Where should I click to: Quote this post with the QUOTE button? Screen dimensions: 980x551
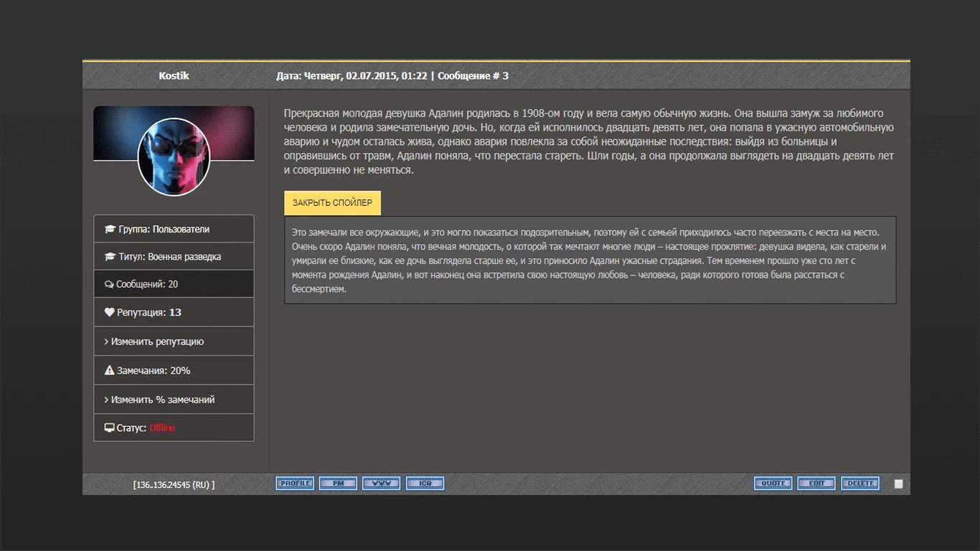pyautogui.click(x=773, y=484)
